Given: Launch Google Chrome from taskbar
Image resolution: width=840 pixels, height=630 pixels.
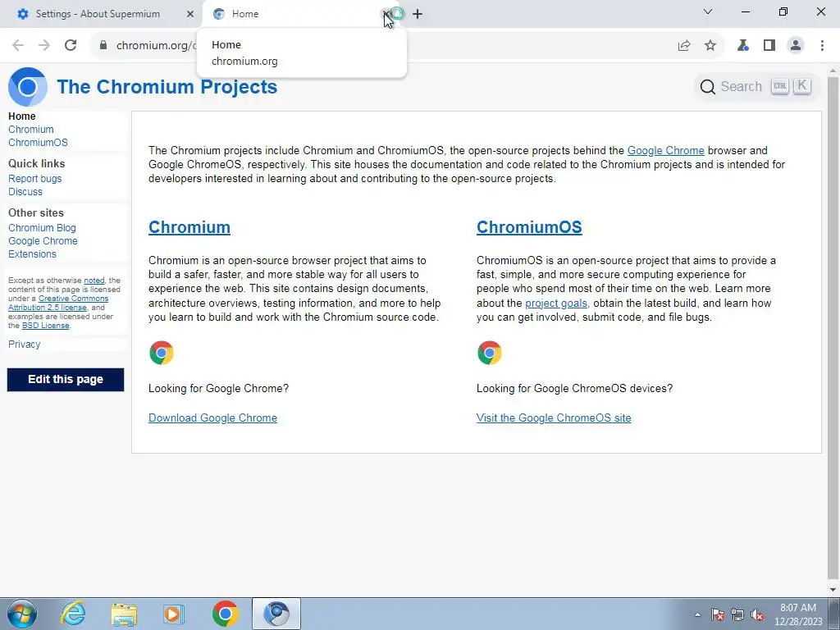Looking at the screenshot, I should pos(225,614).
